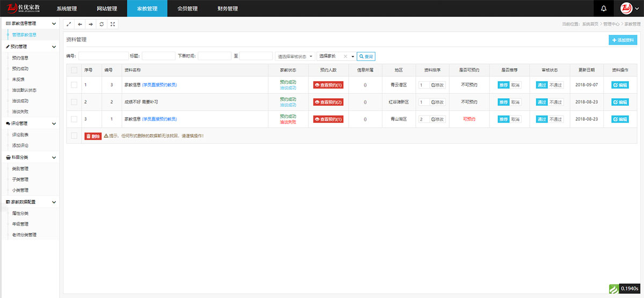Viewport: 644px width, 298px height.
Task: Check the box for row 序号 2
Action: tap(74, 102)
